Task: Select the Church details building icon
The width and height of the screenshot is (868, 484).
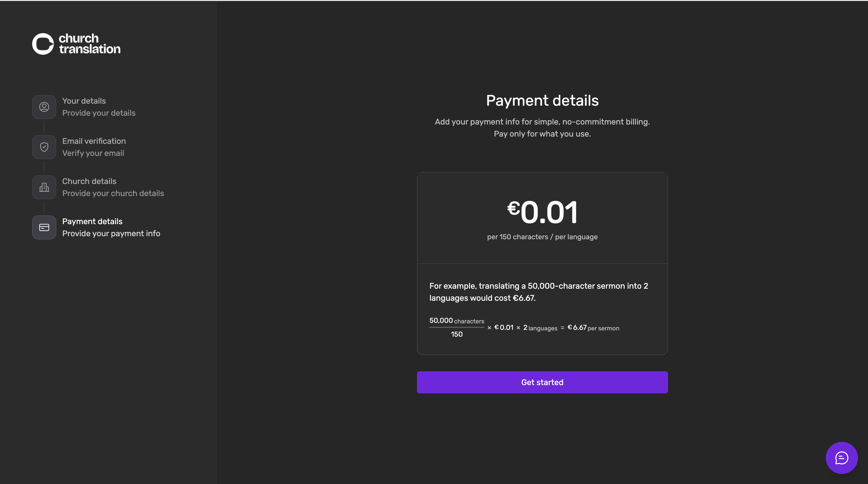Action: pyautogui.click(x=44, y=187)
